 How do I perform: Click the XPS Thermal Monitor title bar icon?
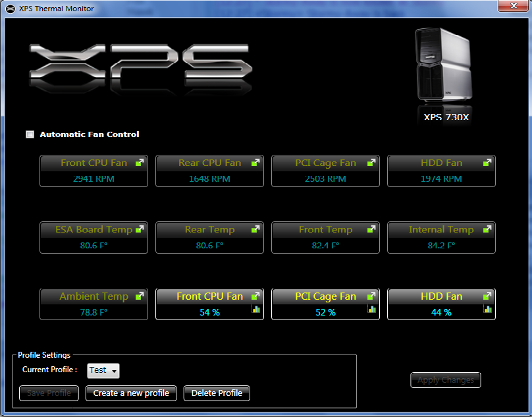[11, 9]
